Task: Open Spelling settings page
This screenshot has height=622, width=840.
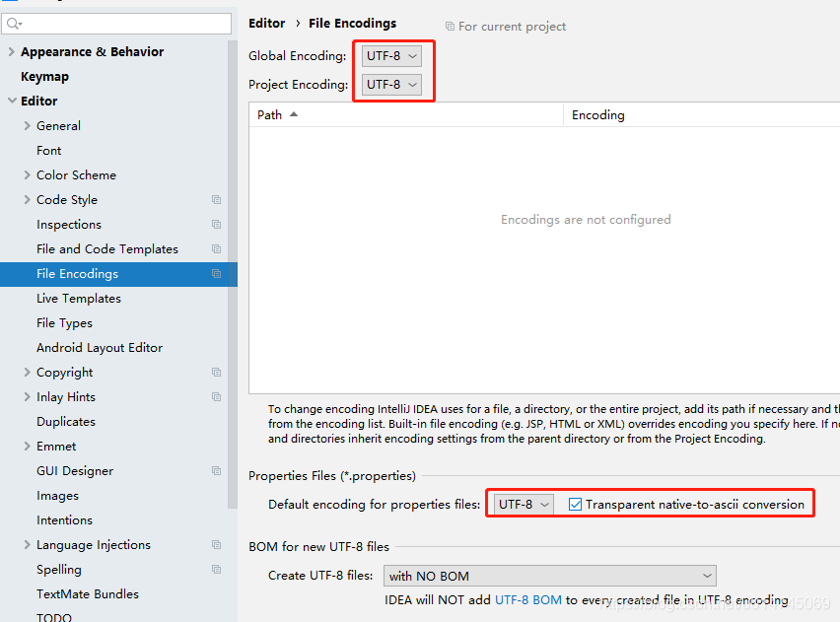Action: coord(59,570)
